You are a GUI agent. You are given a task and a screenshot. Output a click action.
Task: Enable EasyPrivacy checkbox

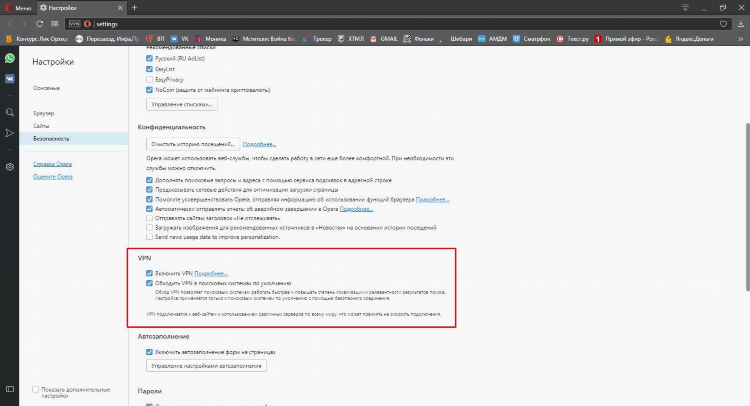coord(149,79)
